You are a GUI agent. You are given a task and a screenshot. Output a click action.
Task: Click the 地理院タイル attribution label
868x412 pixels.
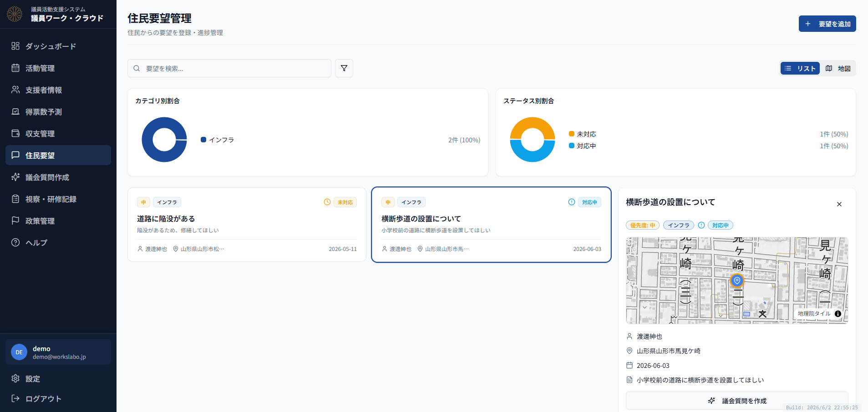click(814, 314)
